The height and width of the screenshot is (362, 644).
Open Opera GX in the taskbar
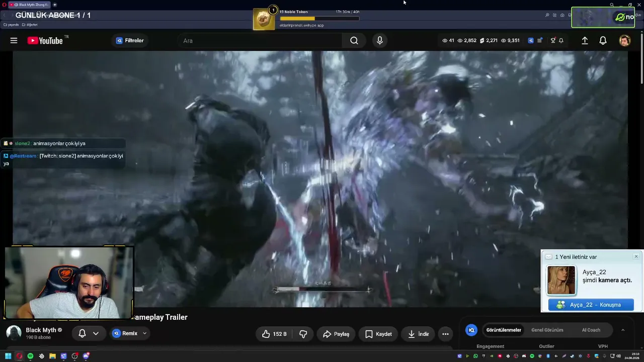pyautogui.click(x=19, y=356)
